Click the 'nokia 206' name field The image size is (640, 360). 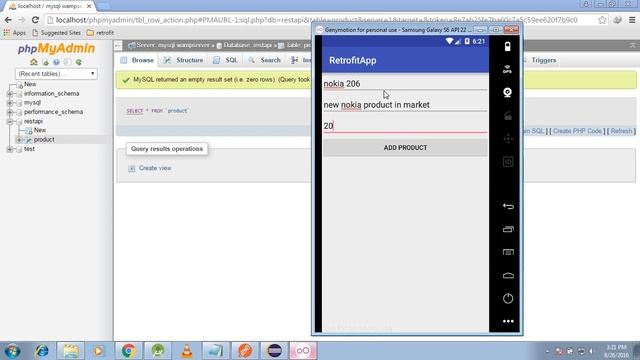coord(405,84)
